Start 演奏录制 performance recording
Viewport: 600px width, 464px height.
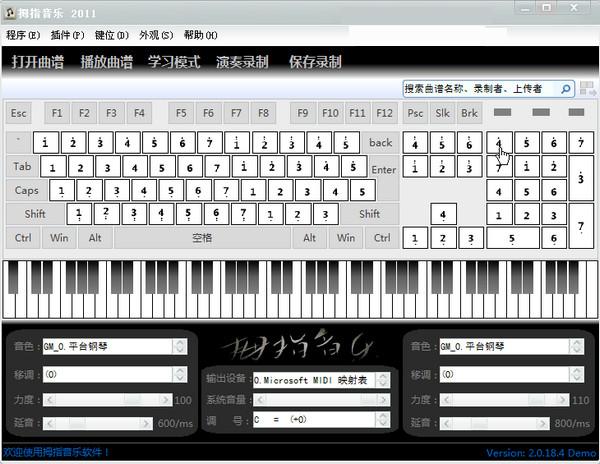[242, 62]
